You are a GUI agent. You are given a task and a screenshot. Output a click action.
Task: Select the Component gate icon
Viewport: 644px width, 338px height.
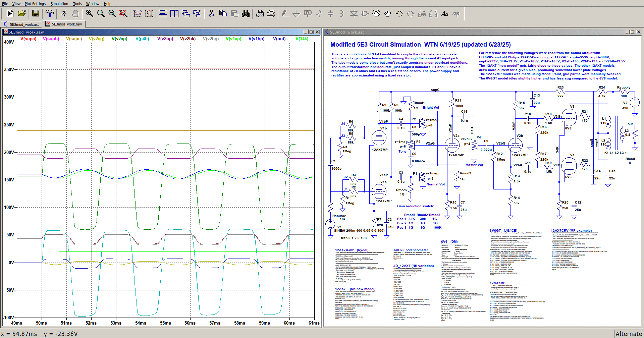[365, 13]
